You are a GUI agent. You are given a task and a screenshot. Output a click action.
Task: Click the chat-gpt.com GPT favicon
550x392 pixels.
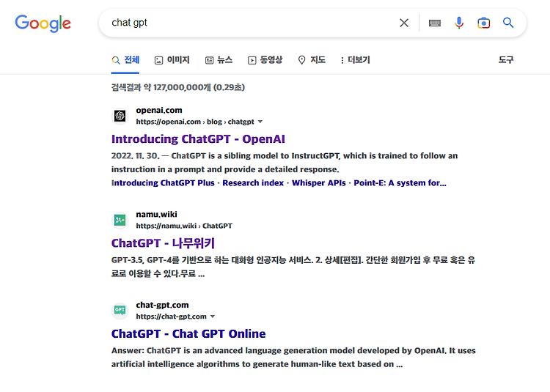pyautogui.click(x=120, y=311)
